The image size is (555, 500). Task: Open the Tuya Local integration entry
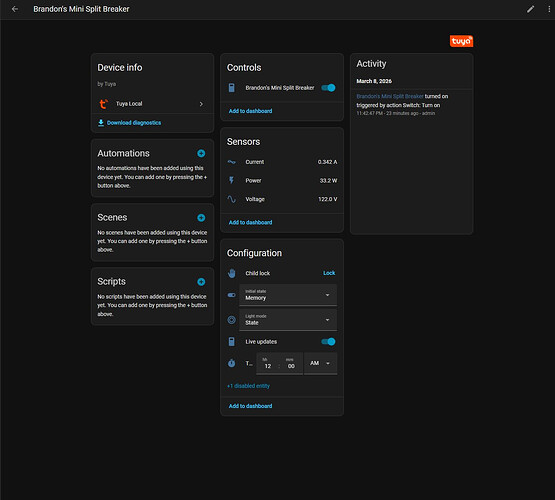152,104
